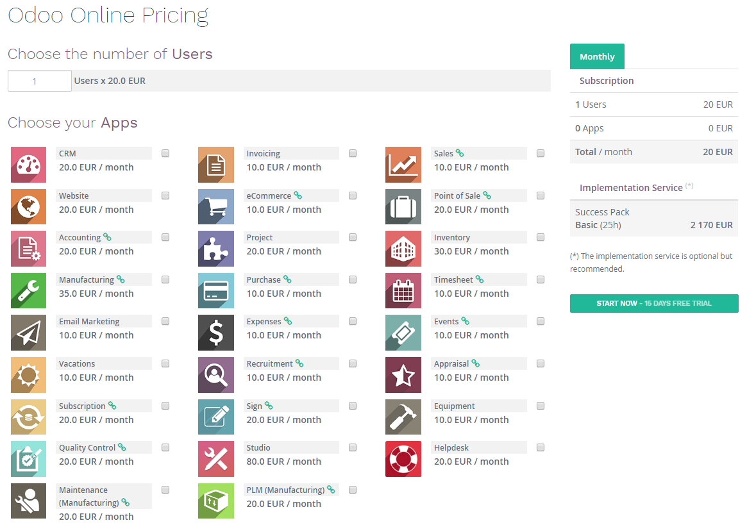Check the Invoicing app checkbox
The height and width of the screenshot is (532, 756).
[x=353, y=153]
